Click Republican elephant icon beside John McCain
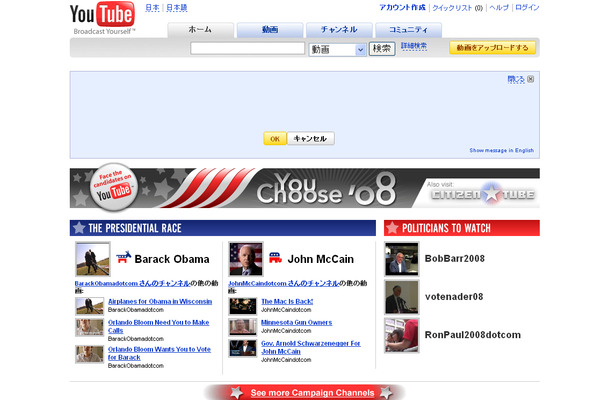The image size is (610, 400). [275, 258]
